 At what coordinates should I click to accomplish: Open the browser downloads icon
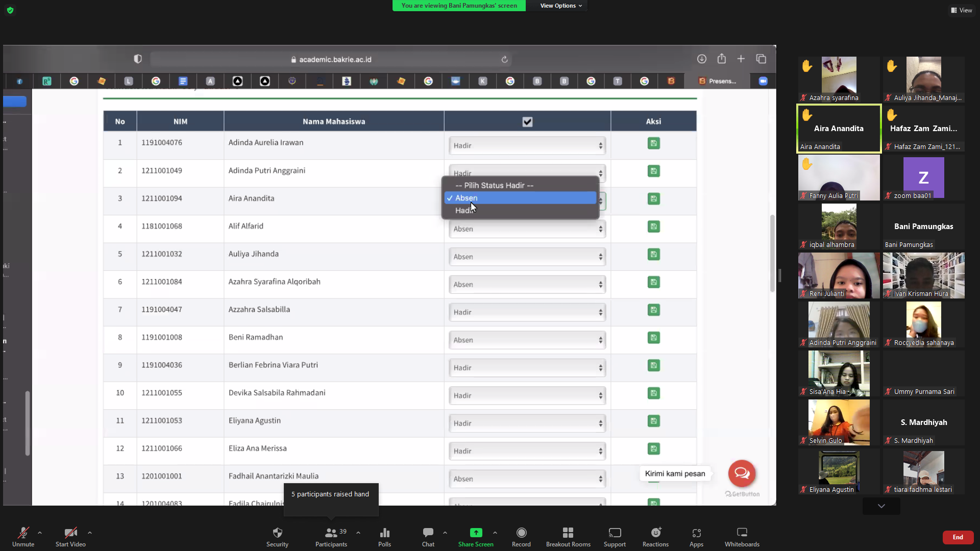tap(702, 59)
